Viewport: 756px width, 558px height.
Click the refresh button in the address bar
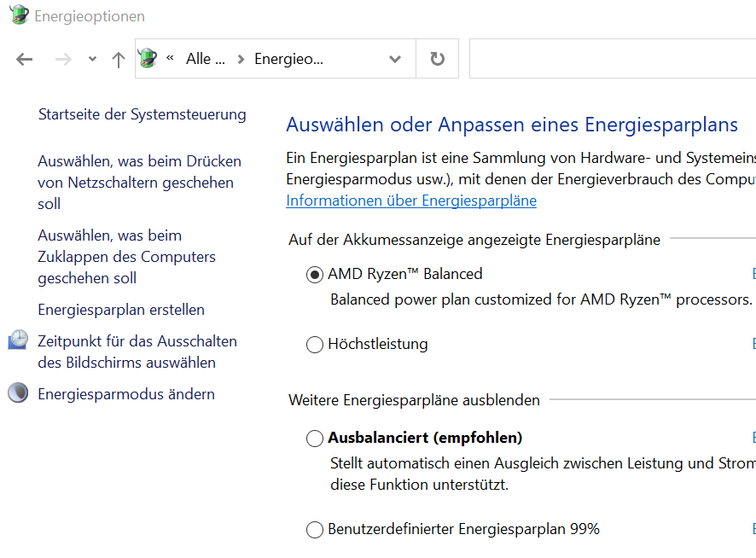[x=437, y=59]
